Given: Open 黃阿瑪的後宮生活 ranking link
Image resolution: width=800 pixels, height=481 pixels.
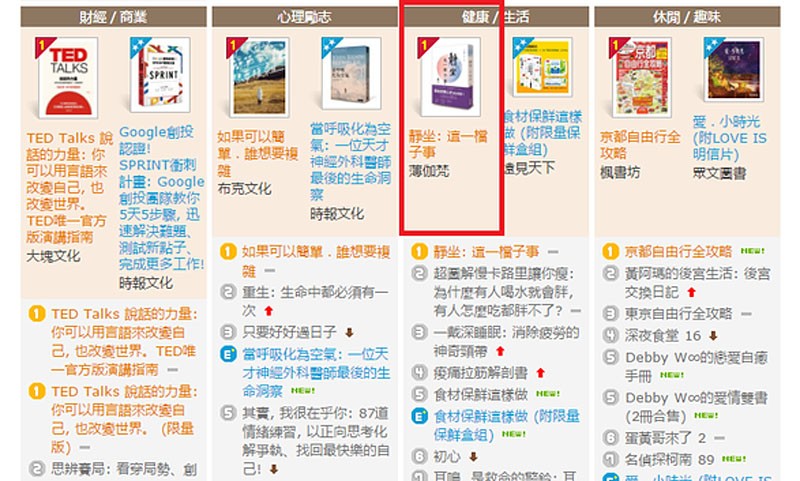Looking at the screenshot, I should pos(697,283).
